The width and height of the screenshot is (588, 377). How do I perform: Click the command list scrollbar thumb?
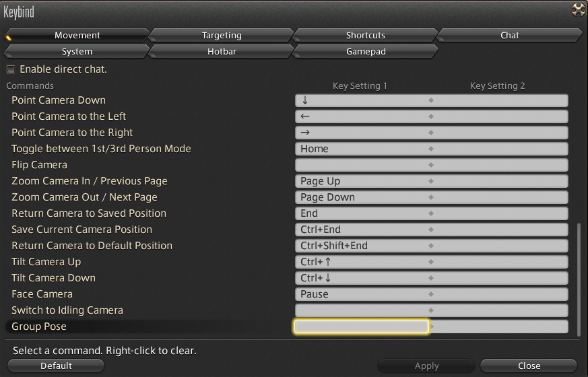tap(579, 279)
